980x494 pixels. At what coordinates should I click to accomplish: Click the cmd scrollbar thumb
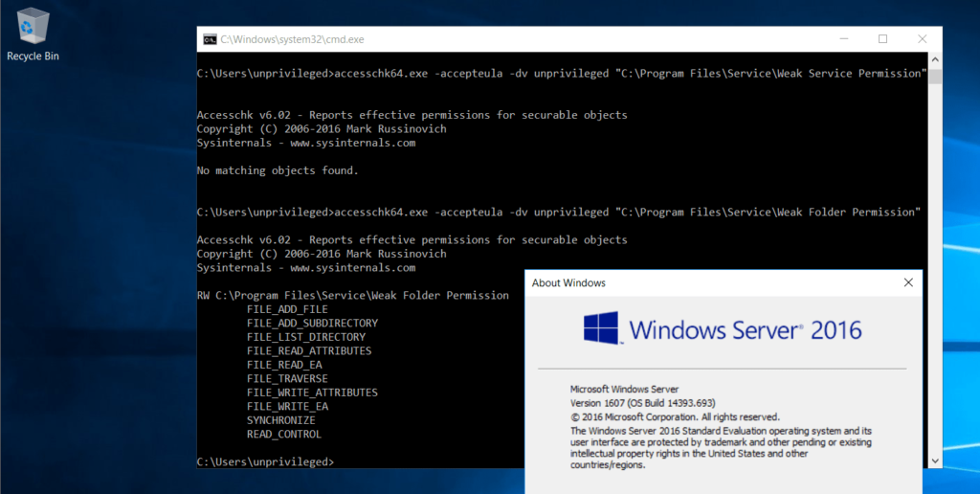pyautogui.click(x=935, y=77)
